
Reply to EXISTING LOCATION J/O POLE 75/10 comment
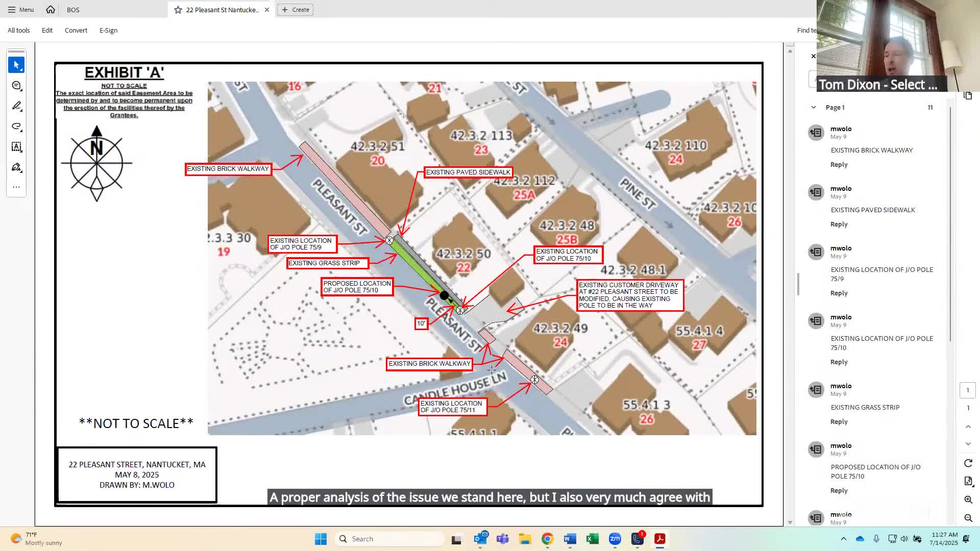click(x=839, y=362)
